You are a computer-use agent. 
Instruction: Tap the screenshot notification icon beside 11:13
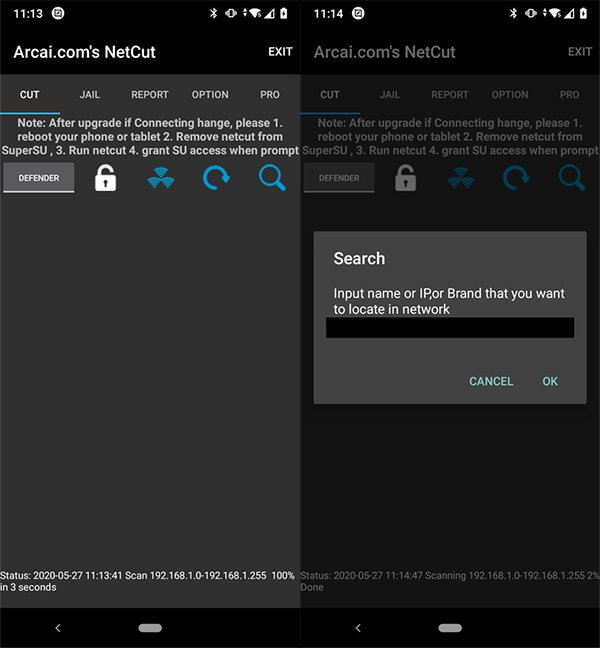[58, 13]
